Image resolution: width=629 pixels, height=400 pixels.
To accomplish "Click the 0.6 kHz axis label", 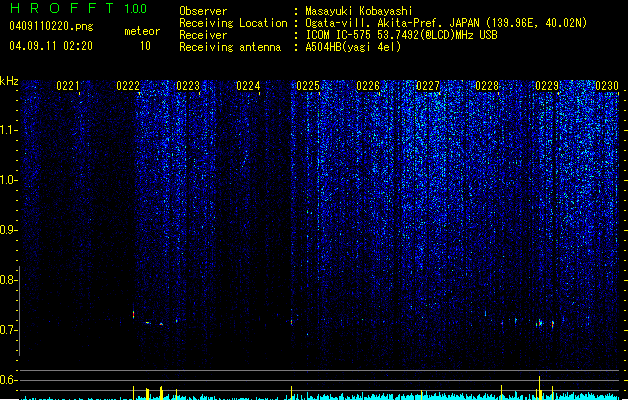I will 8,380.
